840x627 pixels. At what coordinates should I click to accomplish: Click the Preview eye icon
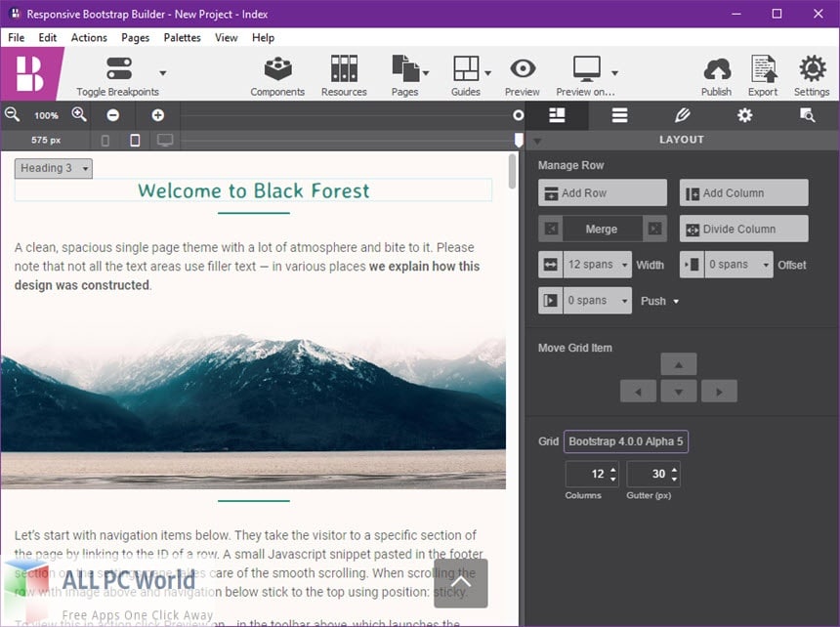pyautogui.click(x=523, y=70)
